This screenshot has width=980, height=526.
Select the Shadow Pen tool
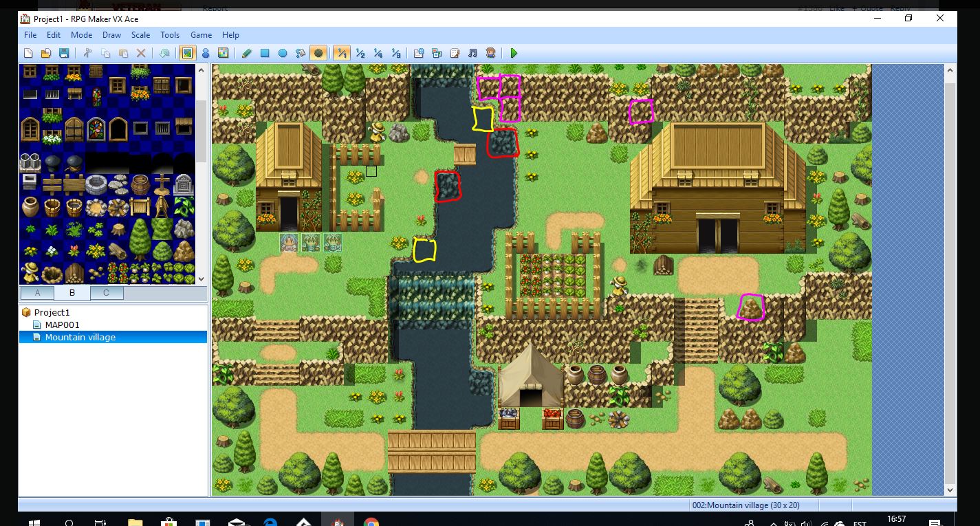click(x=318, y=53)
